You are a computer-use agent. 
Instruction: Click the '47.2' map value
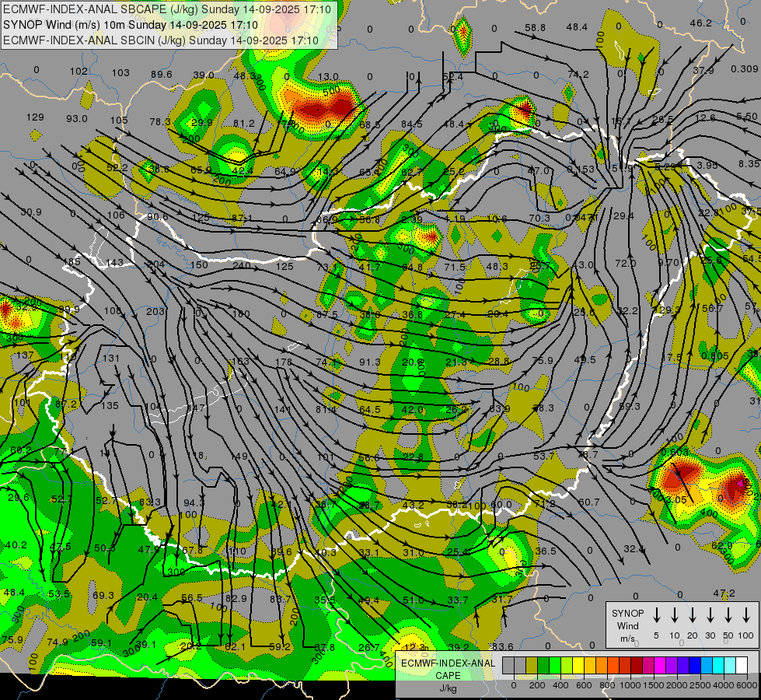click(724, 593)
